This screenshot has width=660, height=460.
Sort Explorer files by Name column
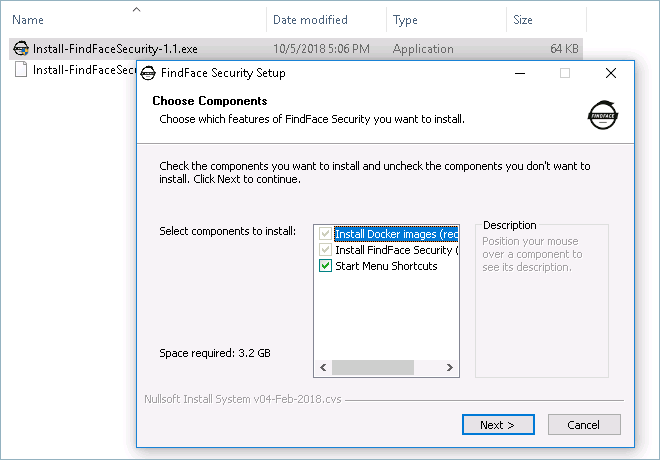coord(28,20)
